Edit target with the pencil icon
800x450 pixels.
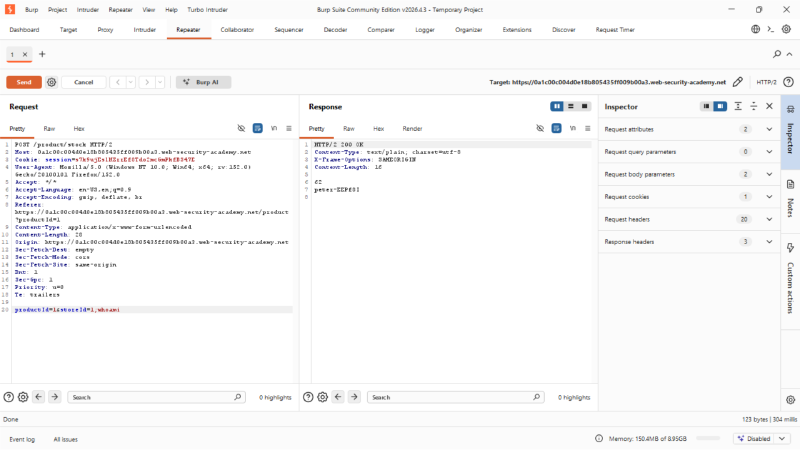738,82
